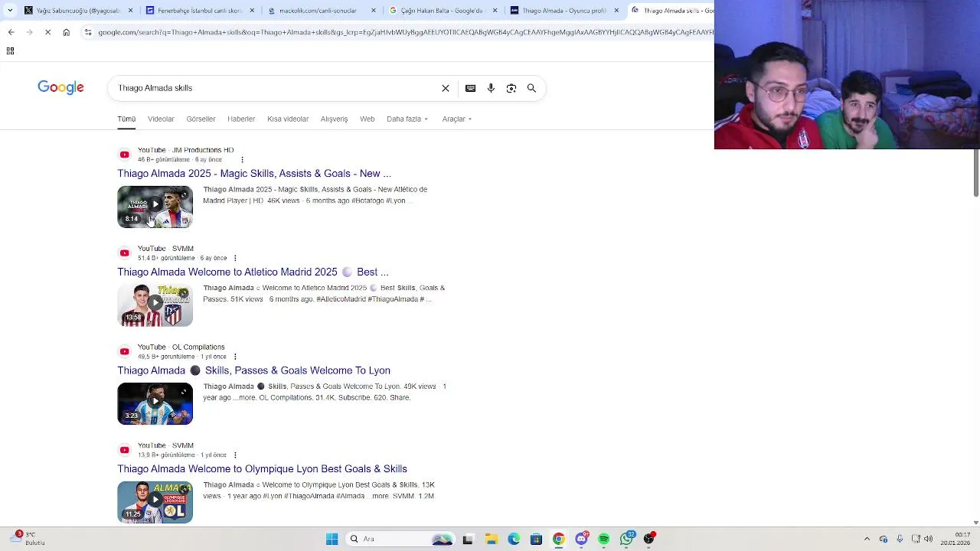Screen dimensions: 980x551
Task: Open the Google logo home link
Action: [60, 88]
